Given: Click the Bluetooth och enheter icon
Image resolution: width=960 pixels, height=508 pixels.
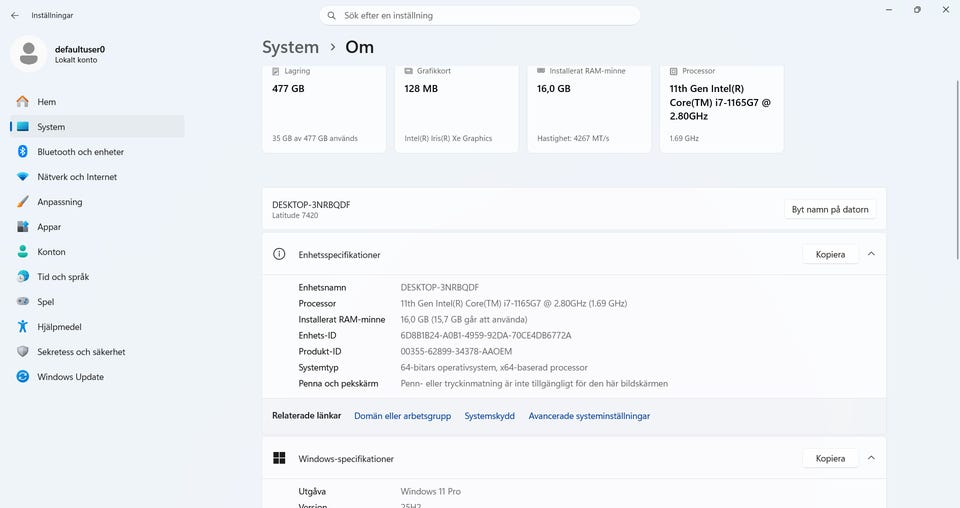Looking at the screenshot, I should [23, 152].
